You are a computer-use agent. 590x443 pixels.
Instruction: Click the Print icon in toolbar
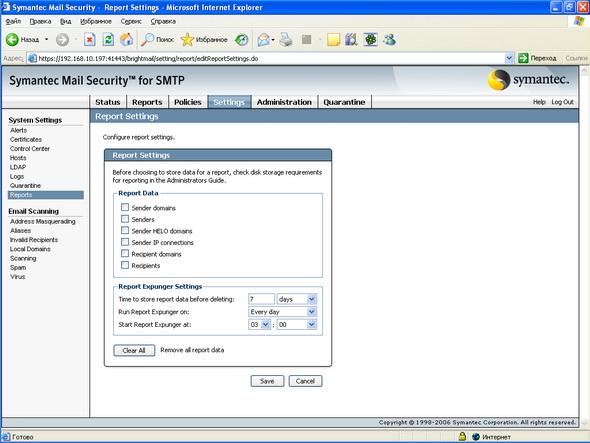pos(286,40)
